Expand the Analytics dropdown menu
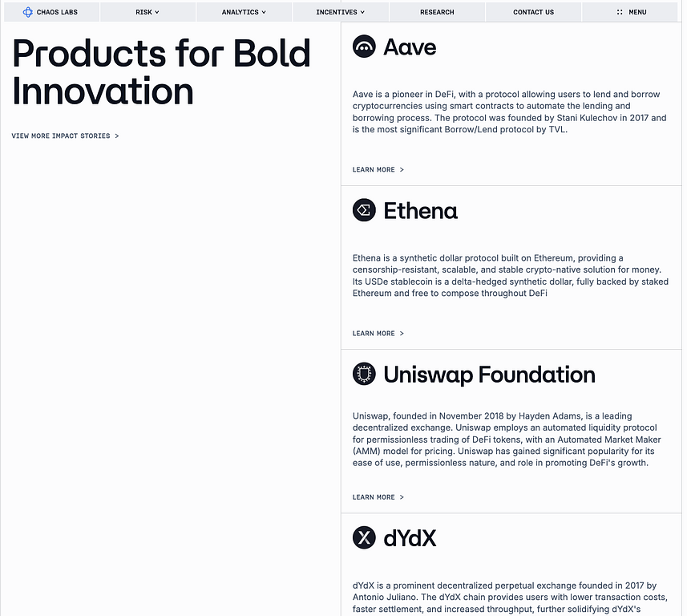 pos(244,12)
